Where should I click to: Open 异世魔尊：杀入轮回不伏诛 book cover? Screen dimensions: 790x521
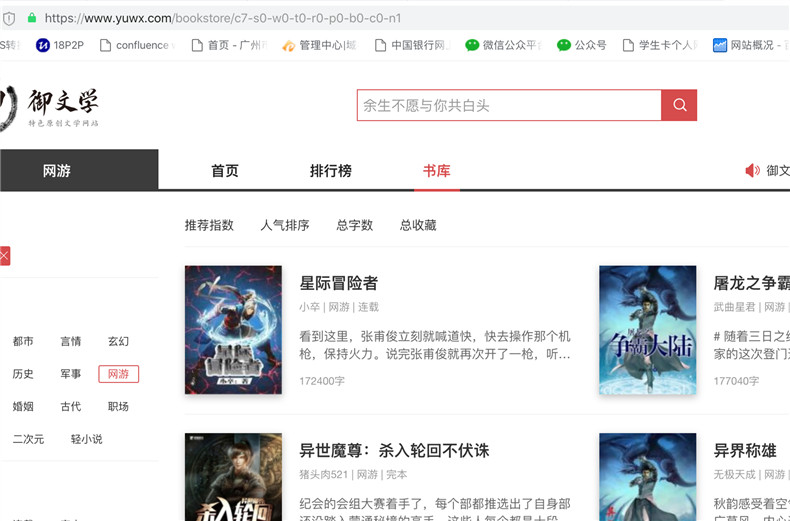tap(233, 477)
